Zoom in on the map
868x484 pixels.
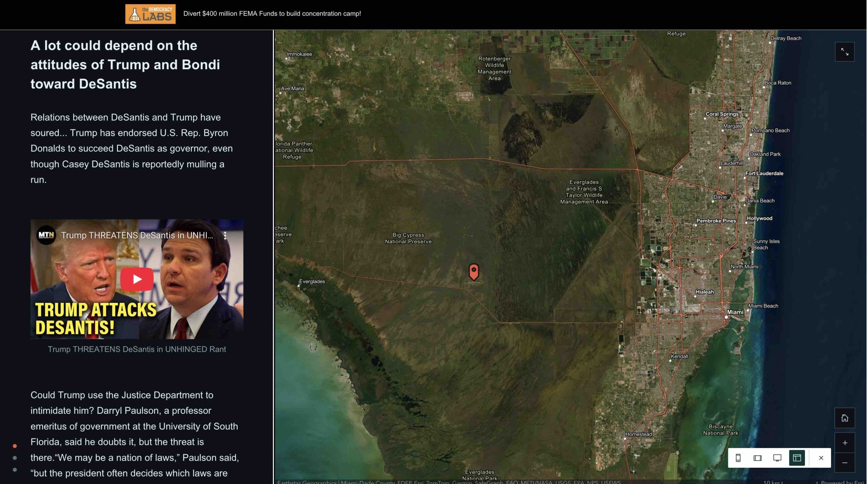click(845, 443)
